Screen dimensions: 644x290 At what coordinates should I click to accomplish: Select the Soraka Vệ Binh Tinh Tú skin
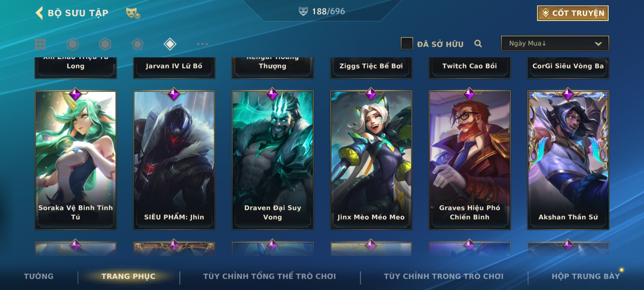(x=76, y=160)
